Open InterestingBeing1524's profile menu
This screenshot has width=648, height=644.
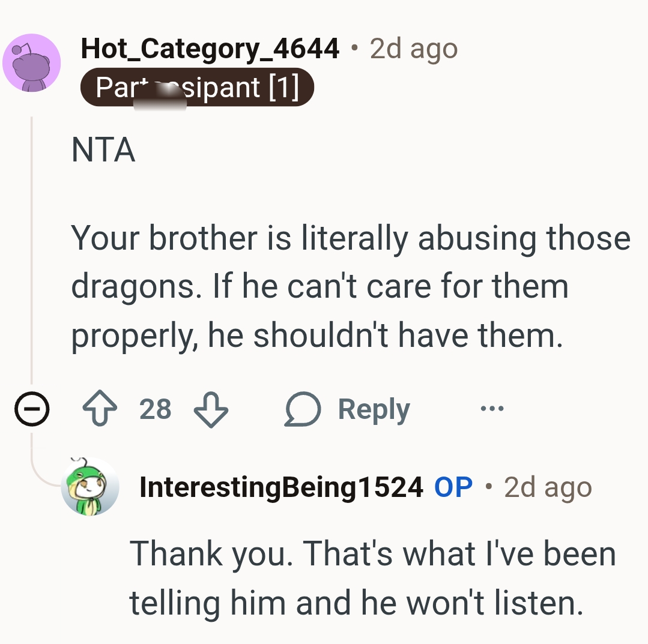click(279, 487)
